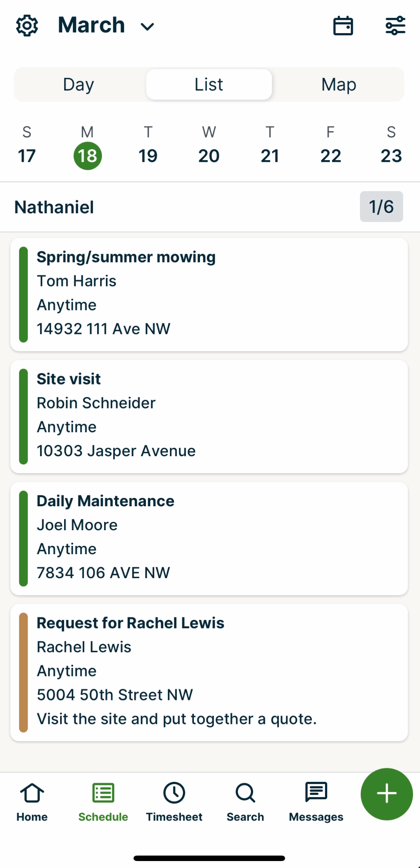Select Wednesday the 20th

tap(209, 155)
